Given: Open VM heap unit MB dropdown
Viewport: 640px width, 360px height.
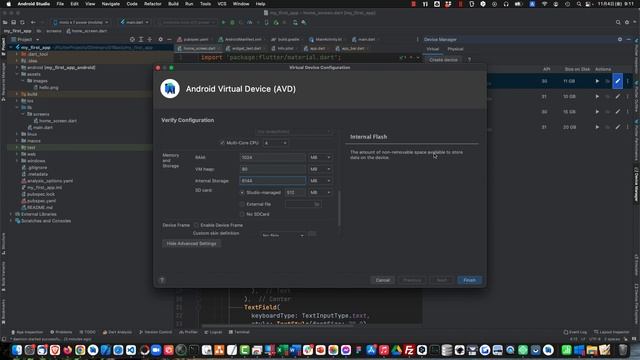Looking at the screenshot, I should point(320,169).
